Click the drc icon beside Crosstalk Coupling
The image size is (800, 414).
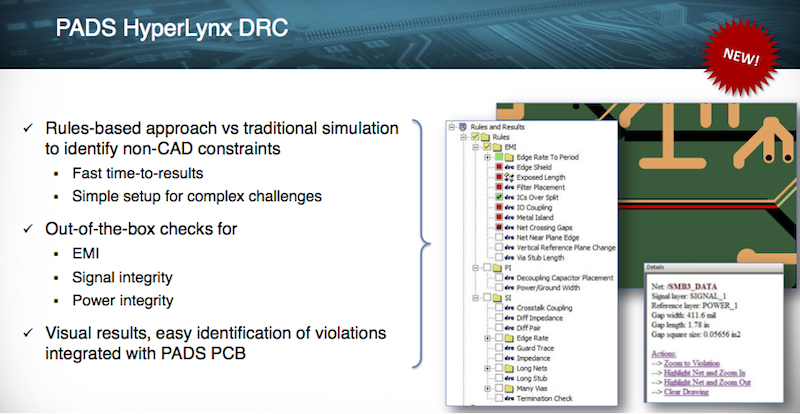click(509, 308)
